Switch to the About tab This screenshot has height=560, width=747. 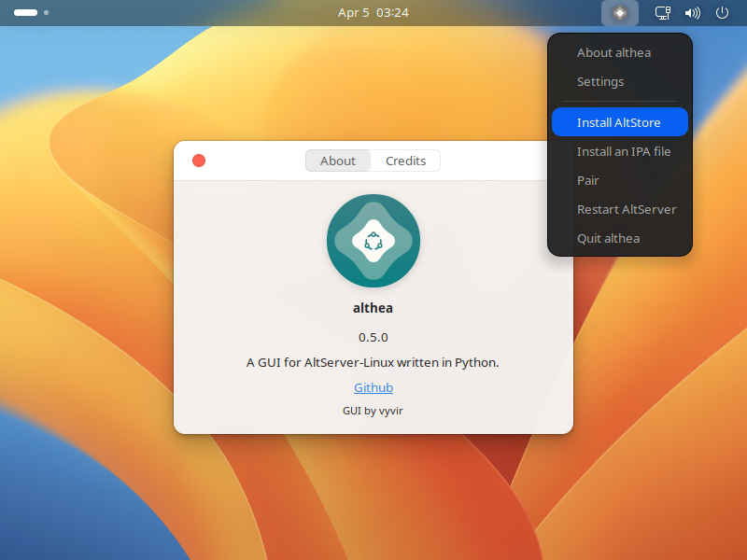[337, 161]
